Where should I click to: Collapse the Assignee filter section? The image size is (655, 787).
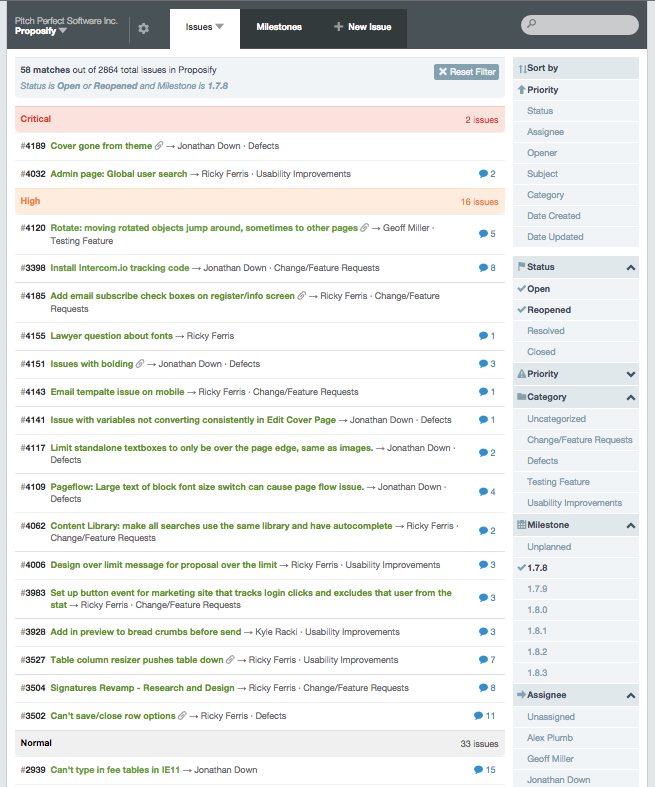click(631, 696)
